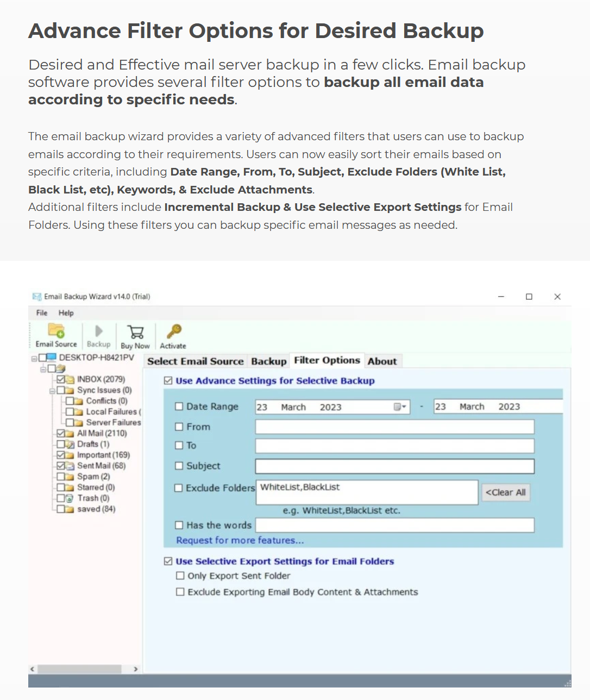Select the Server Failures folder icon
Viewport: 590px width, 700px height.
(x=79, y=423)
